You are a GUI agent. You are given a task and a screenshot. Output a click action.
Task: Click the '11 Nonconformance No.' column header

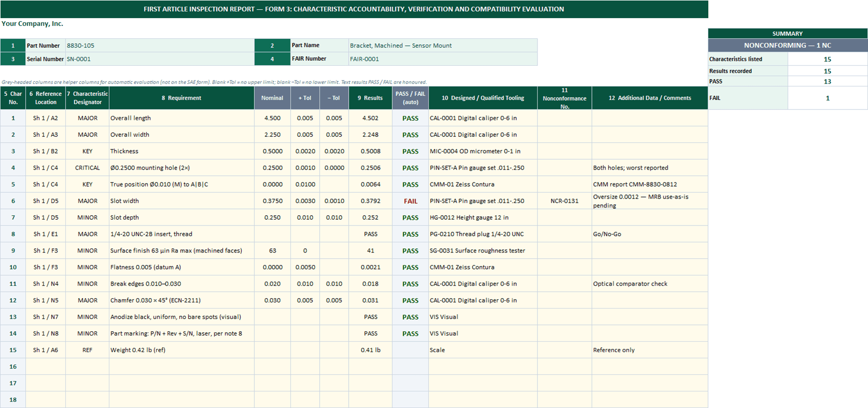(564, 98)
